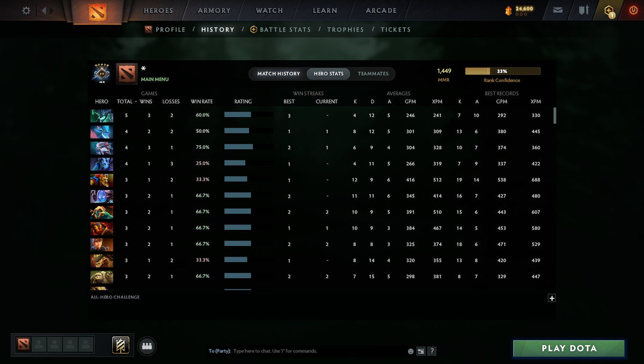Open the party group people icon
644x364 pixels.
pyautogui.click(x=147, y=346)
